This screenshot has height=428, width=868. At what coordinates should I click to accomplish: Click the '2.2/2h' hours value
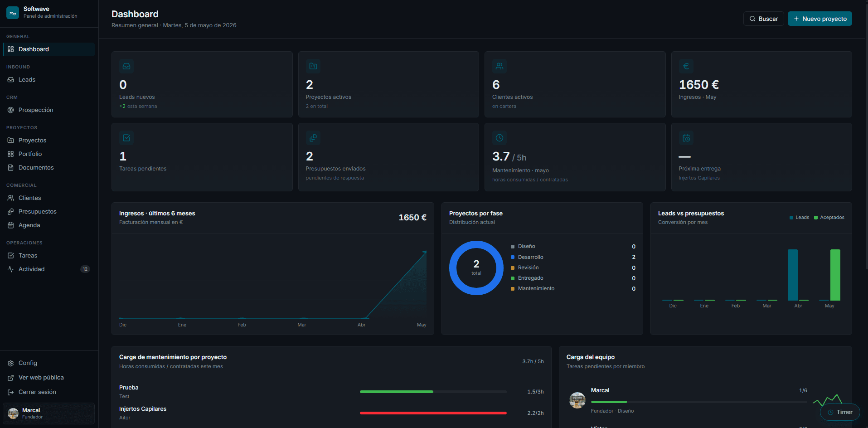(x=535, y=413)
